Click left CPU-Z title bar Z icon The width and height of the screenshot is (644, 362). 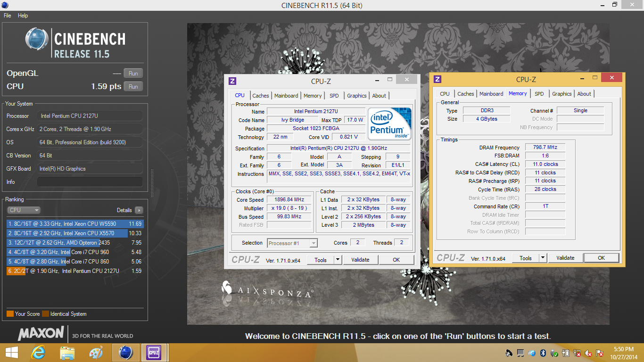click(232, 81)
